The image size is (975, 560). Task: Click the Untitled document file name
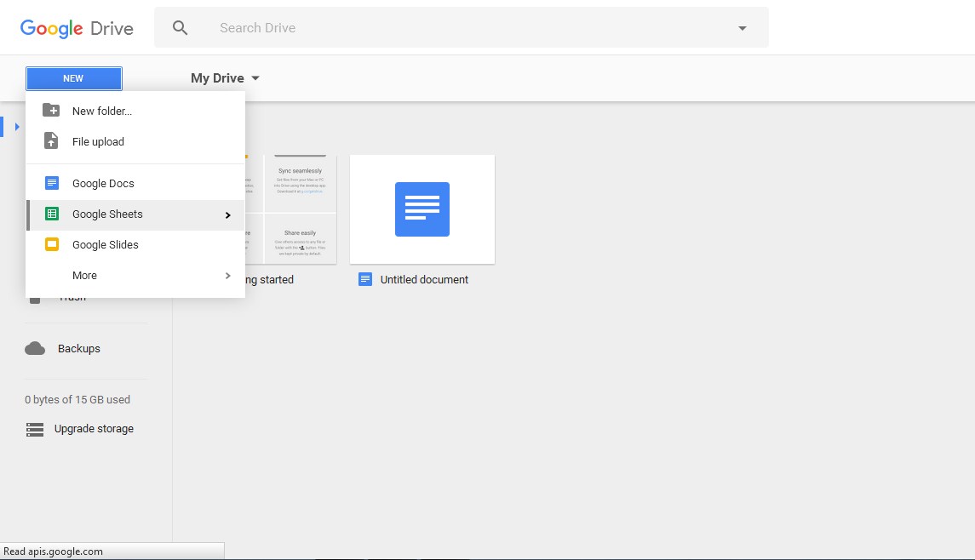click(x=424, y=280)
